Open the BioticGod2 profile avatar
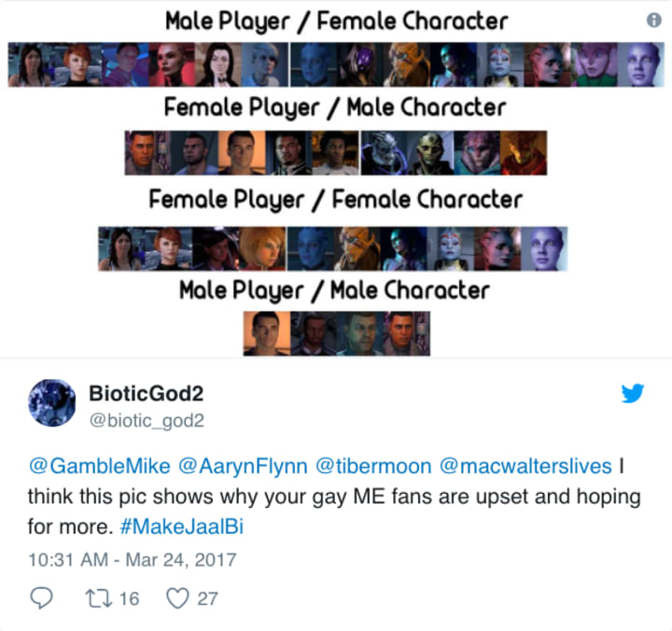 pos(52,402)
